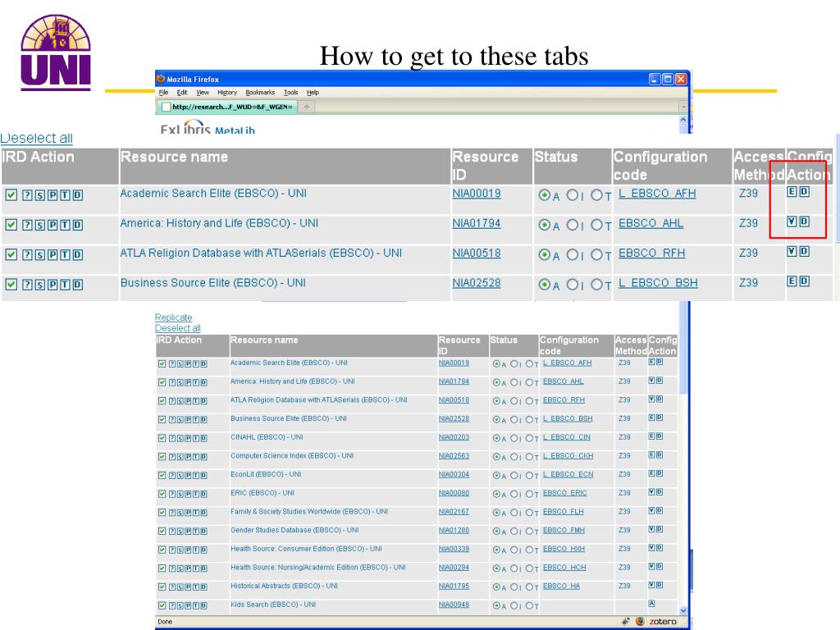840x630 pixels.
Task: Open the NIA00203 resource ID link
Action: 454,437
